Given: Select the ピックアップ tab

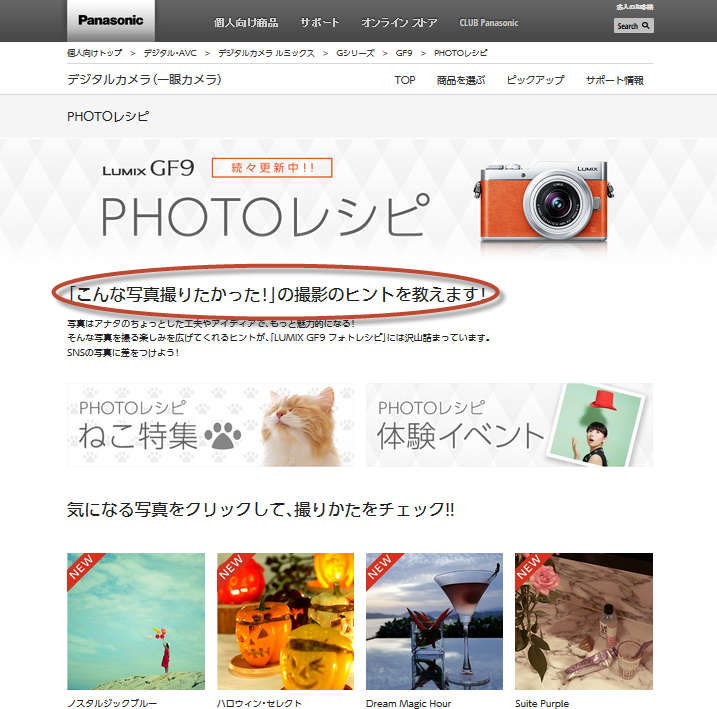Looking at the screenshot, I should tap(535, 80).
